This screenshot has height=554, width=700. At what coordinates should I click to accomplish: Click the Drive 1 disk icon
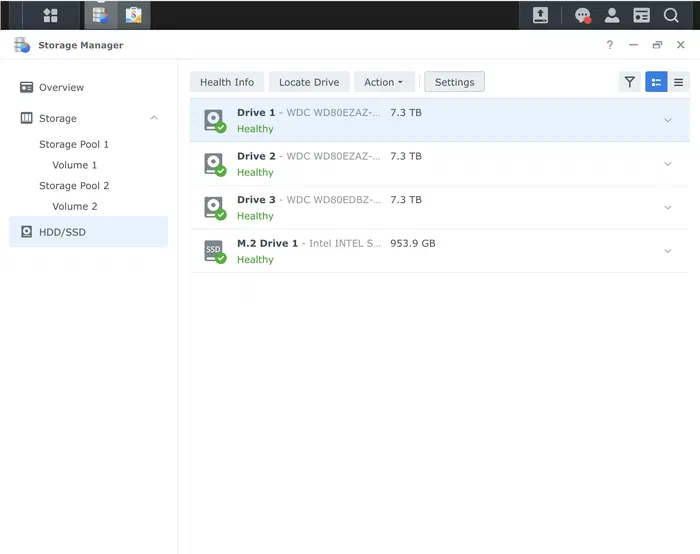[215, 121]
